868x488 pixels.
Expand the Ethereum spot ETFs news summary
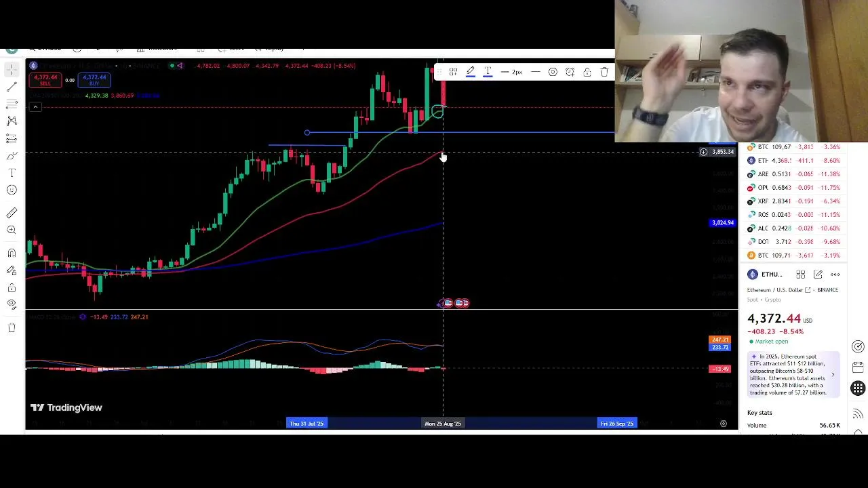794,374
